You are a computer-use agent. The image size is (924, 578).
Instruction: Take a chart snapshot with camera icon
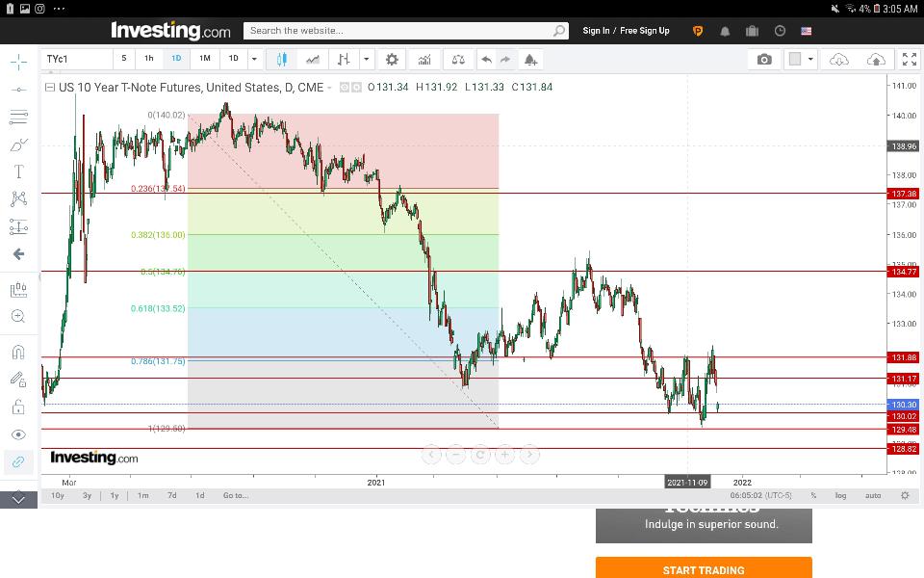pyautogui.click(x=764, y=59)
